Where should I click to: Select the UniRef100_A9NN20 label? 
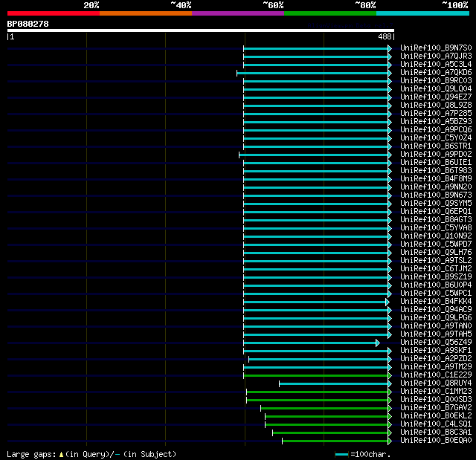436,187
